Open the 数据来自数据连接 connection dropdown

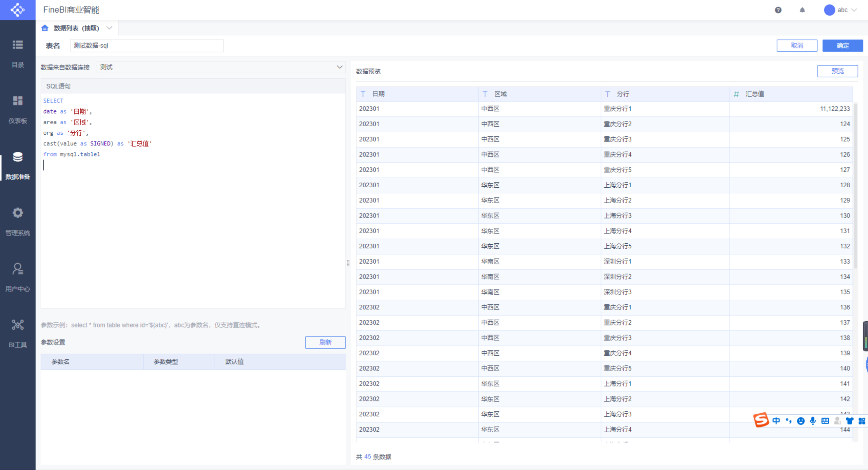(221, 67)
